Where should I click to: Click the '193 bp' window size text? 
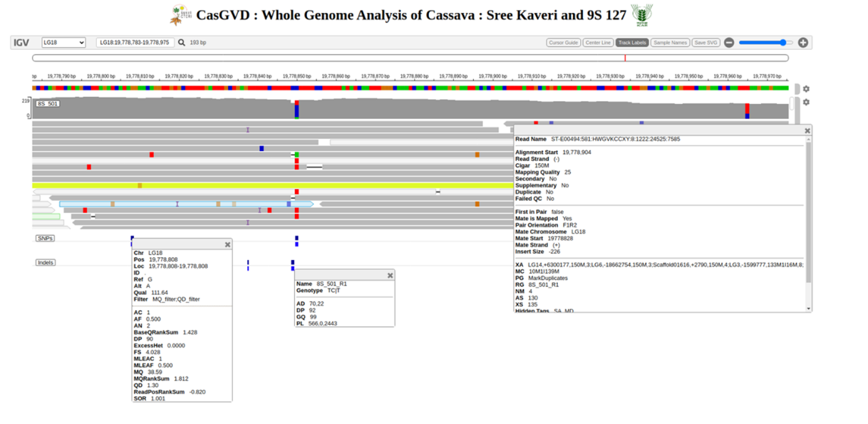pos(198,43)
